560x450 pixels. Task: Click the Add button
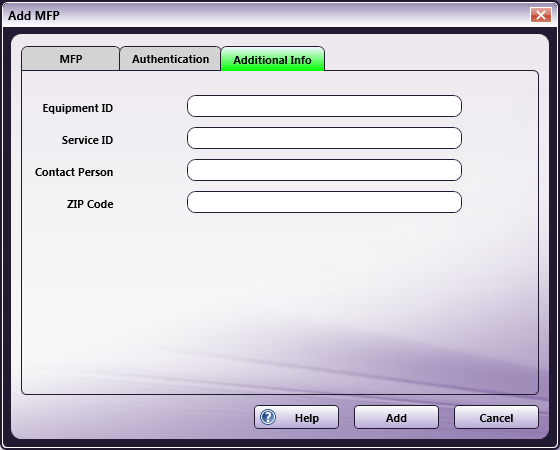(x=396, y=417)
